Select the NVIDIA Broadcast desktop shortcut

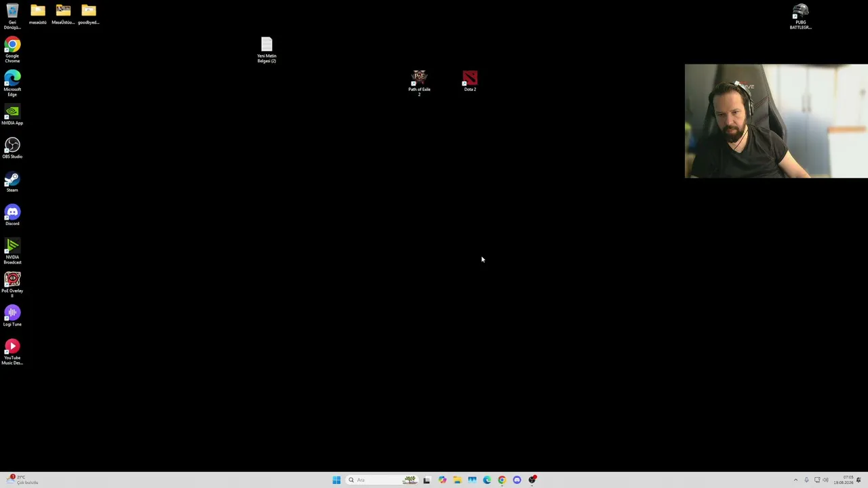(12, 251)
